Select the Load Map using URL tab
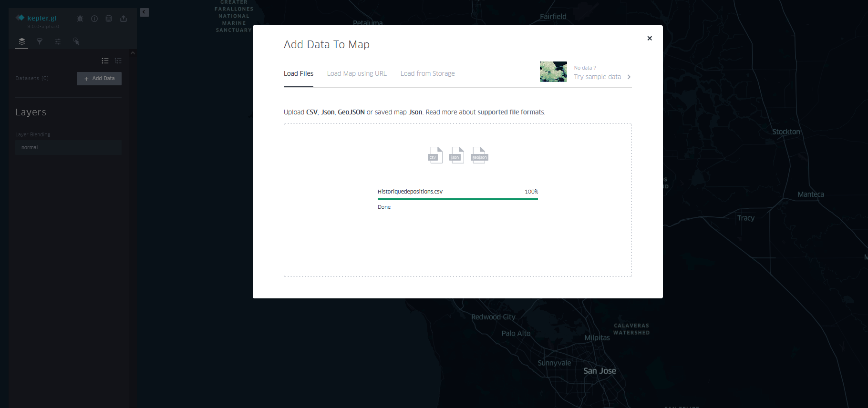Viewport: 868px width, 408px height. tap(357, 73)
